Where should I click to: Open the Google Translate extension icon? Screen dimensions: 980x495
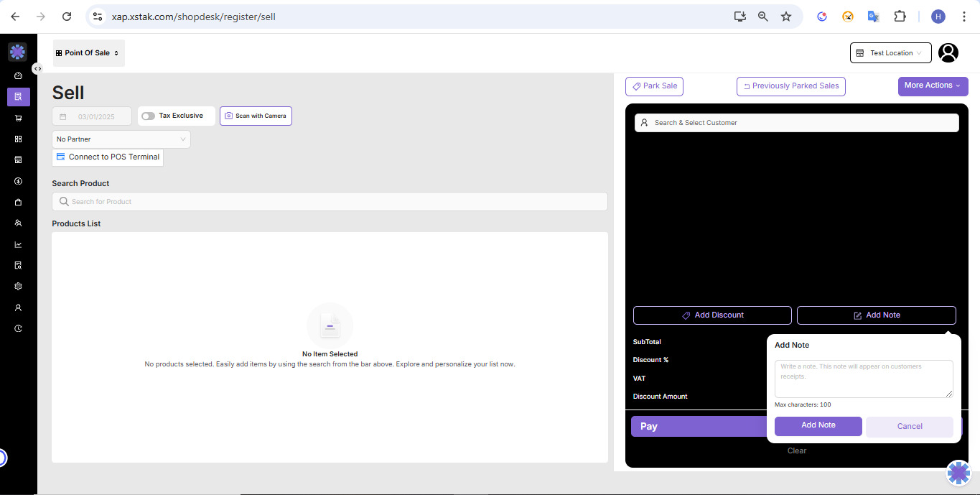point(873,17)
